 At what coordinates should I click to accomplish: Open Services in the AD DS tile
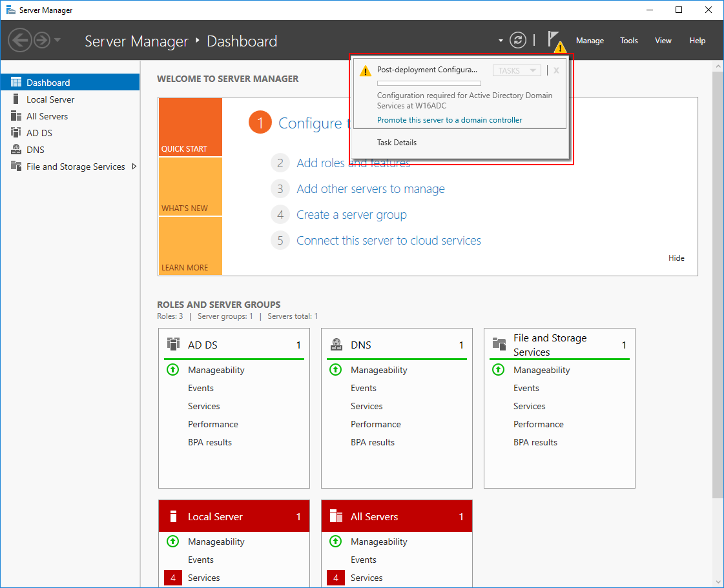(x=203, y=406)
